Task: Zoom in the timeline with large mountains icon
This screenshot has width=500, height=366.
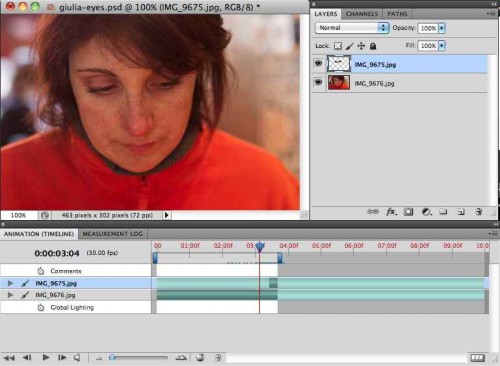Action: (x=181, y=358)
